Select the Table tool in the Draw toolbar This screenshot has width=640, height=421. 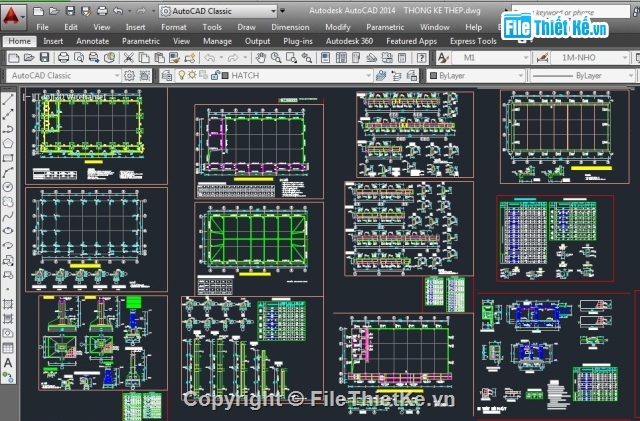(8, 348)
